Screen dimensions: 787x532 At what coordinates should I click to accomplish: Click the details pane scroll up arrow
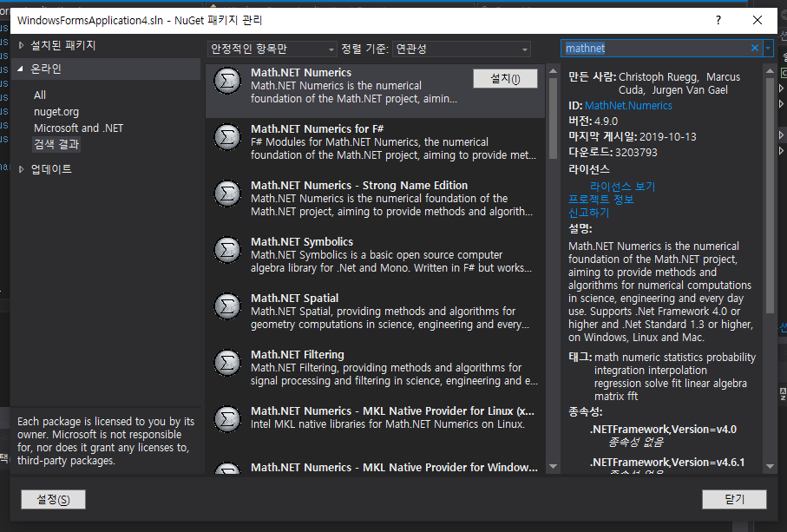[x=770, y=71]
